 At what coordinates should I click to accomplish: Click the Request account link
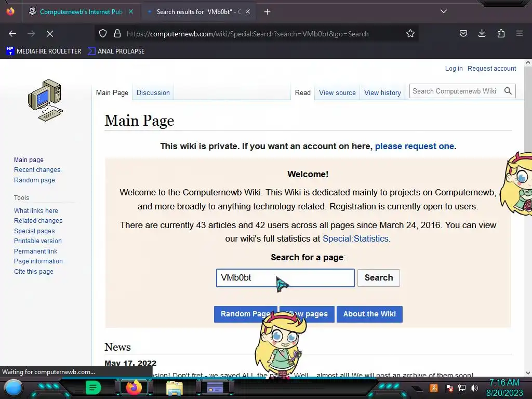[491, 68]
